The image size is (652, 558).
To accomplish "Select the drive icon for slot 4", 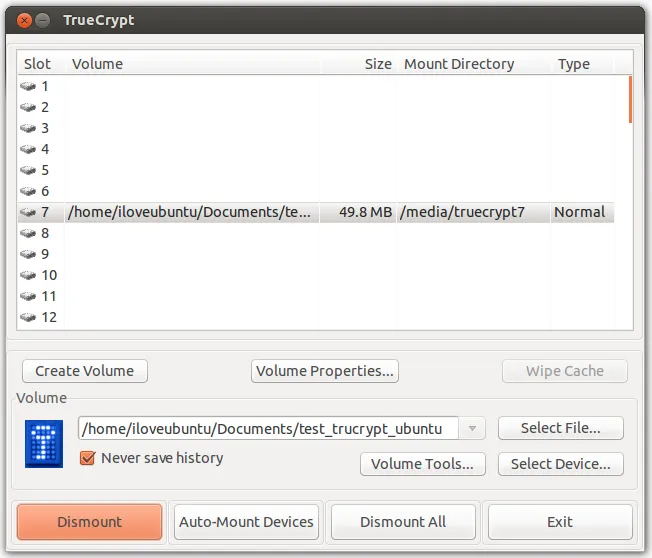I will click(x=28, y=149).
